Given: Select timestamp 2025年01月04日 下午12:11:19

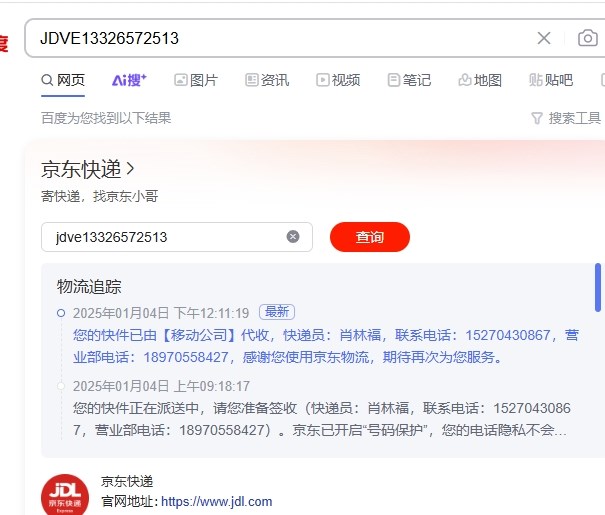Looking at the screenshot, I should 161,313.
